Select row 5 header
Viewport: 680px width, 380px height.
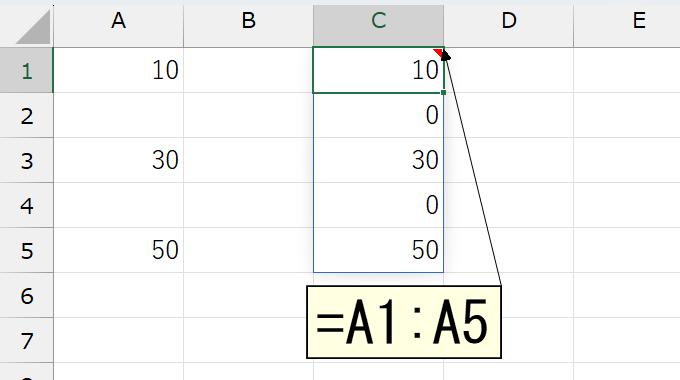pos(26,250)
